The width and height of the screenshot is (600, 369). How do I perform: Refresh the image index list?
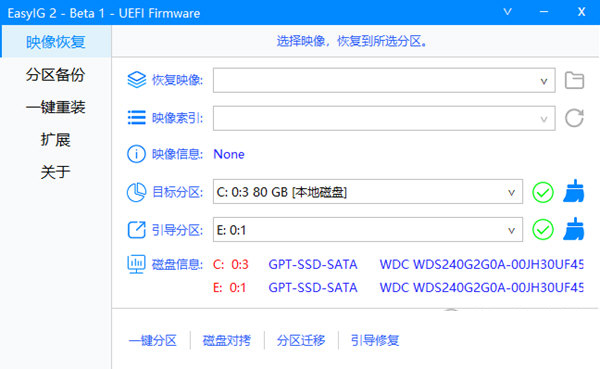tap(574, 118)
